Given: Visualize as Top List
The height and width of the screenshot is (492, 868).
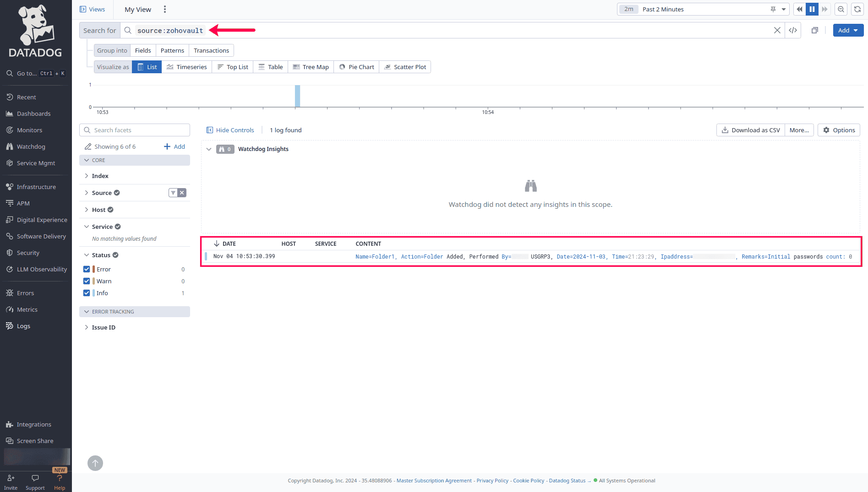Looking at the screenshot, I should tap(233, 67).
